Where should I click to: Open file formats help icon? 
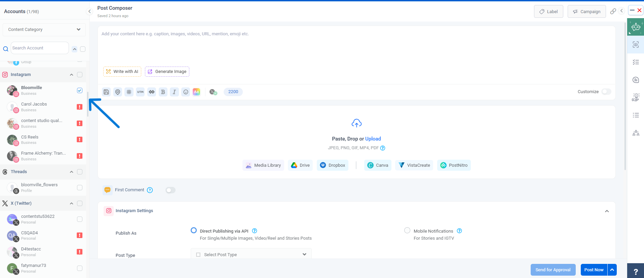[x=383, y=148]
